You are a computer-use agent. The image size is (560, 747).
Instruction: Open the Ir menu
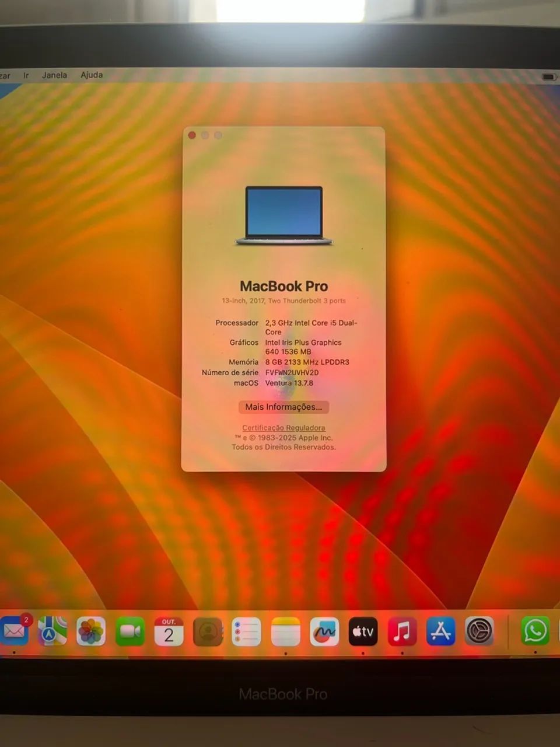(x=26, y=75)
